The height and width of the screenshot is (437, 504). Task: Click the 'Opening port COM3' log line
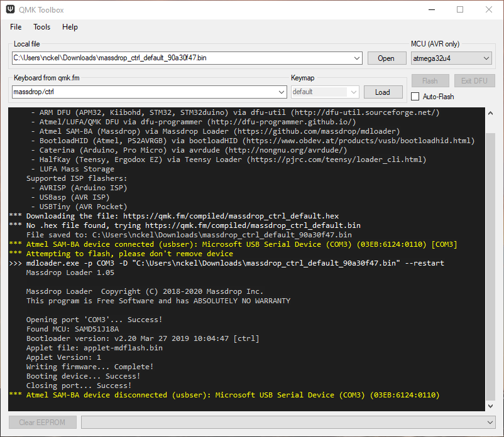(94, 320)
